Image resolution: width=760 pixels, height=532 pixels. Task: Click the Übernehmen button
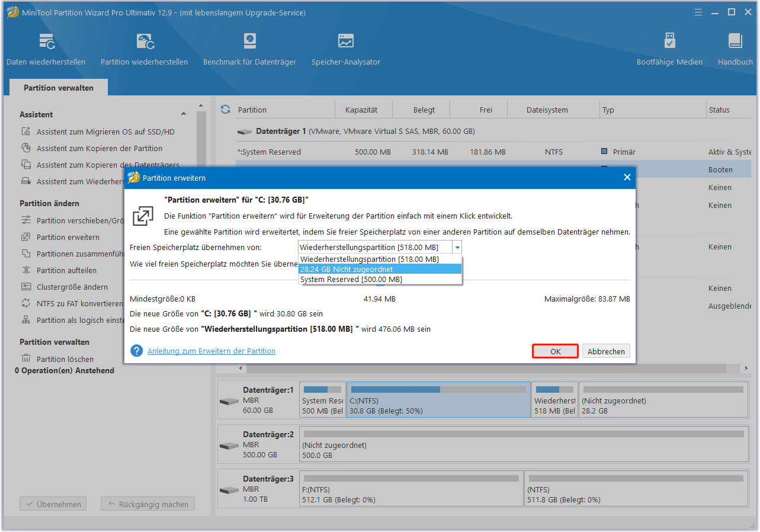point(53,504)
